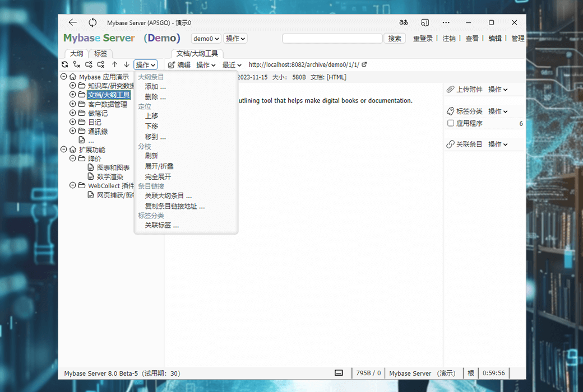Click the move-down arrow icon in the outline toolbar
Image resolution: width=583 pixels, height=392 pixels.
pos(126,64)
